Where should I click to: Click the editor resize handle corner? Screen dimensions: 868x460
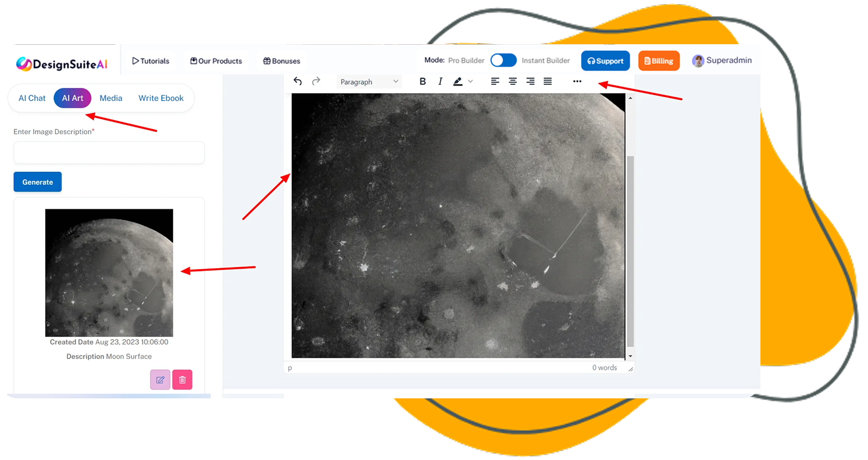630,369
